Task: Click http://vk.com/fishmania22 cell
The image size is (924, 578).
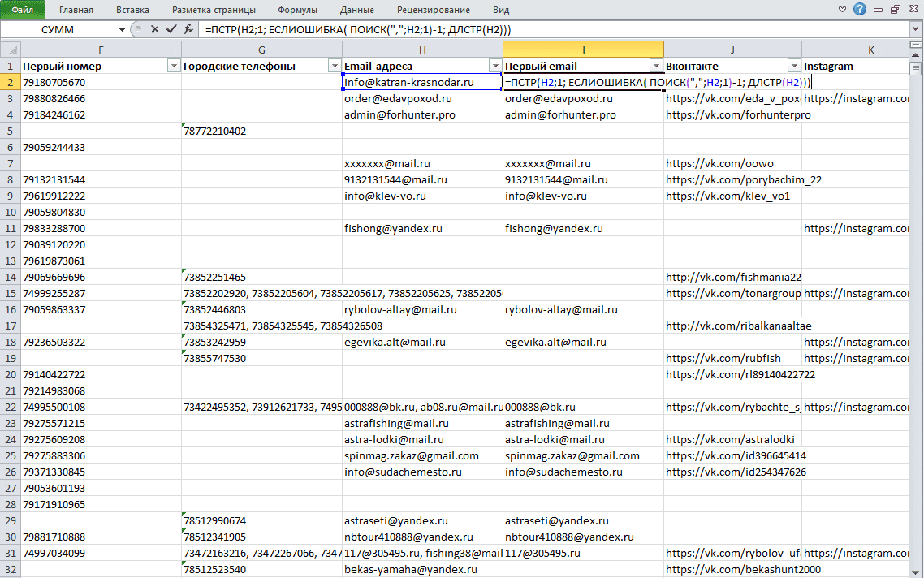Action: point(732,277)
